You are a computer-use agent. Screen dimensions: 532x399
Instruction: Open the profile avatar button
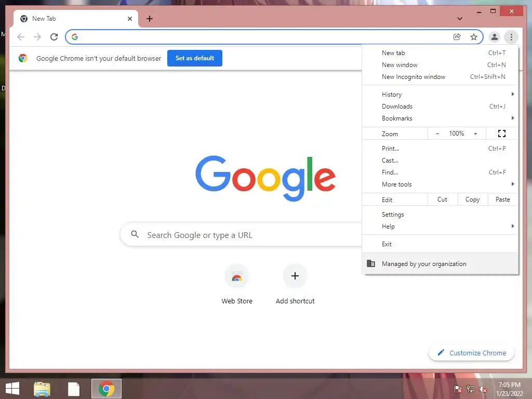click(495, 37)
